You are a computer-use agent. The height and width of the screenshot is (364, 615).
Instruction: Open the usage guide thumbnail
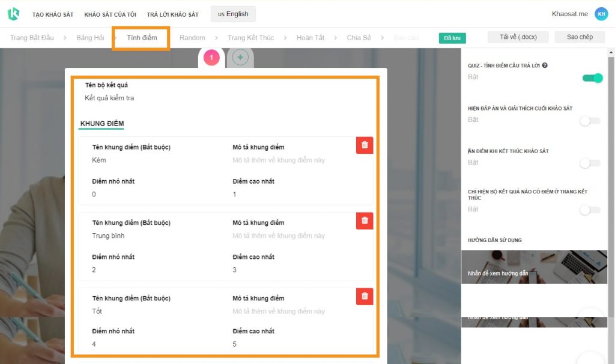tap(534, 267)
